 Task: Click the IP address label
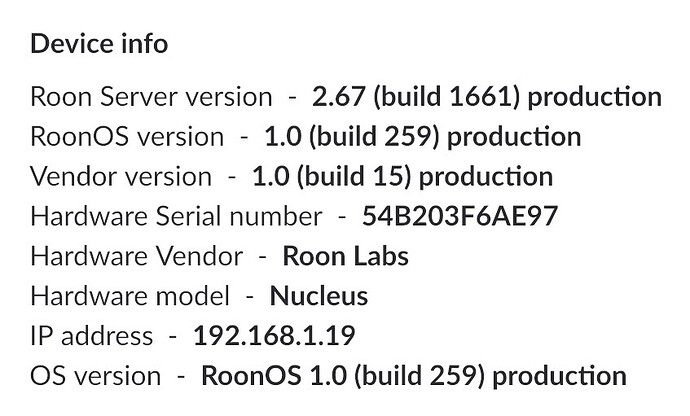tap(92, 336)
